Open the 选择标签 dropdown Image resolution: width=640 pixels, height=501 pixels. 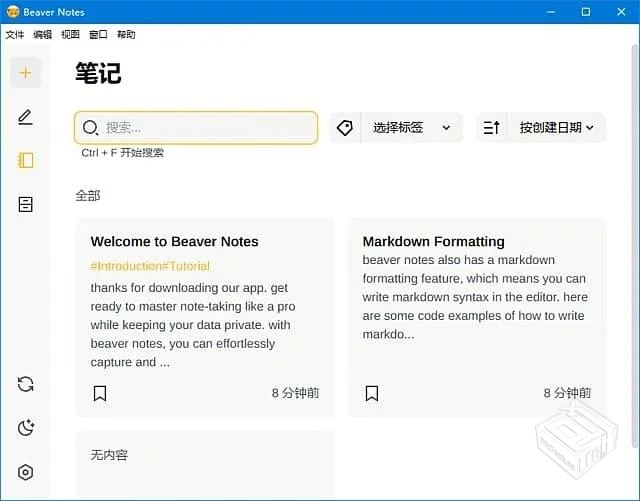click(x=411, y=128)
